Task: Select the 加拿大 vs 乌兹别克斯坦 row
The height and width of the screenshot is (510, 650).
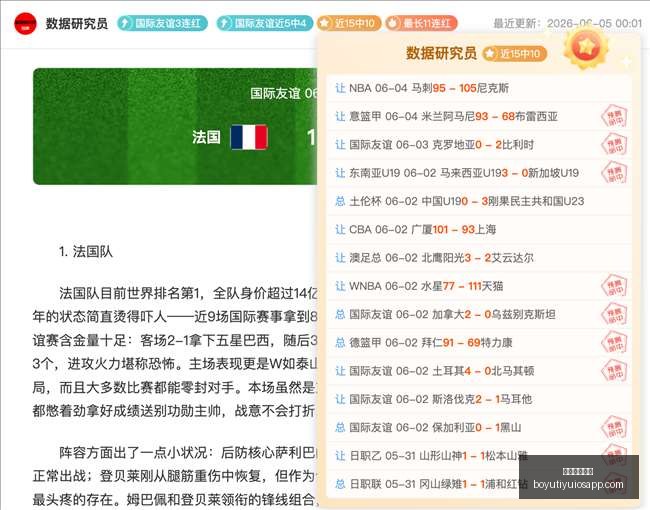Action: click(x=479, y=314)
